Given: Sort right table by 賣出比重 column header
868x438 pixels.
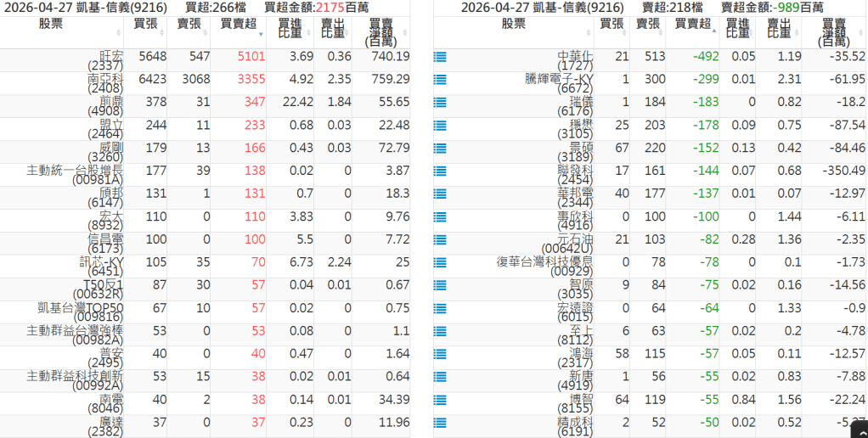Looking at the screenshot, I should pos(778,31).
